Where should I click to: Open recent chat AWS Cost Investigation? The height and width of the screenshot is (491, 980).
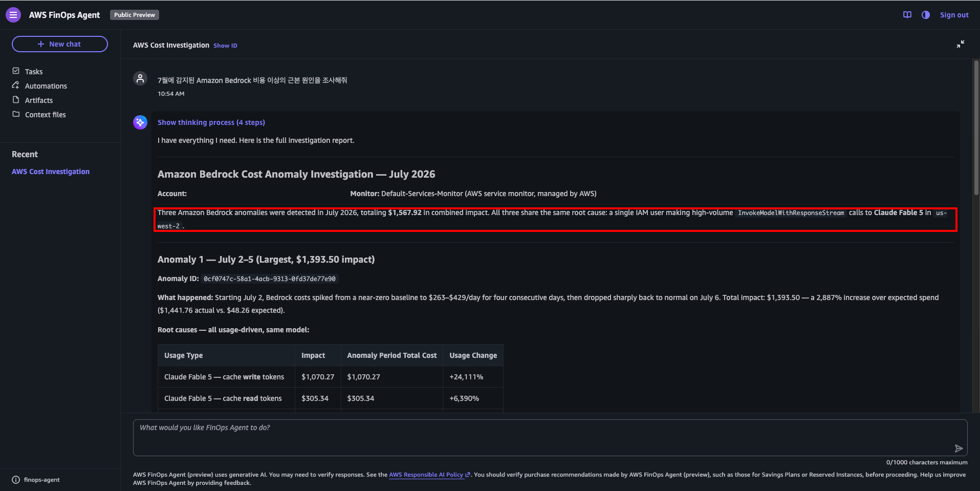[x=51, y=172]
